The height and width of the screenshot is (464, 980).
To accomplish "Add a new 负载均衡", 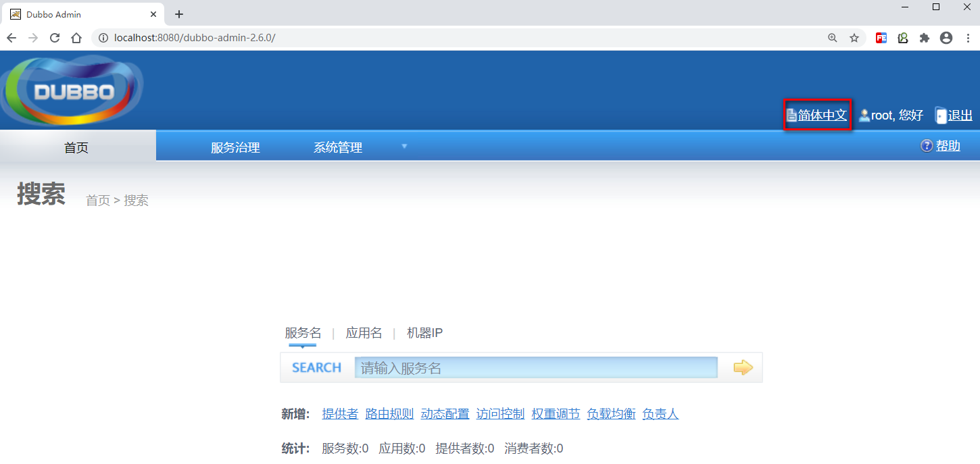I will tap(611, 414).
